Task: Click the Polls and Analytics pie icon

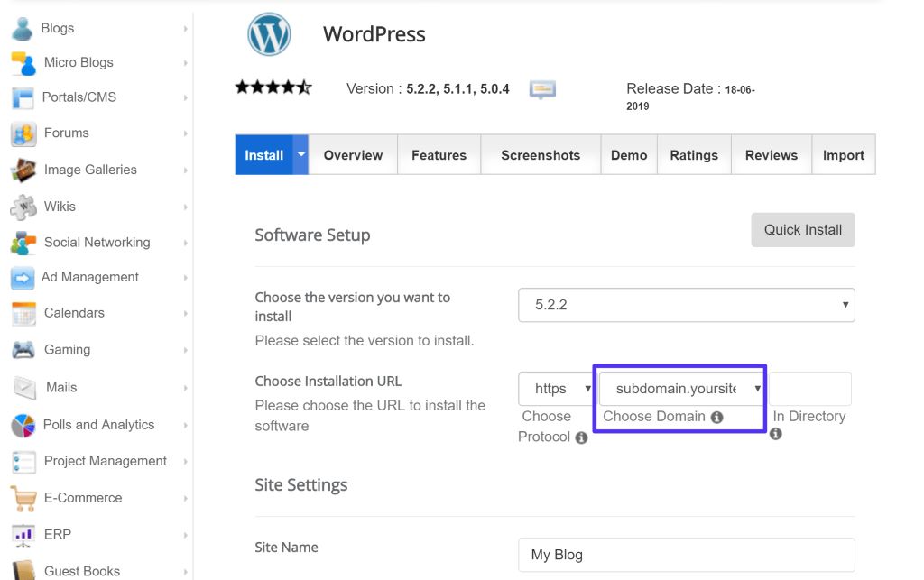Action: (x=23, y=425)
